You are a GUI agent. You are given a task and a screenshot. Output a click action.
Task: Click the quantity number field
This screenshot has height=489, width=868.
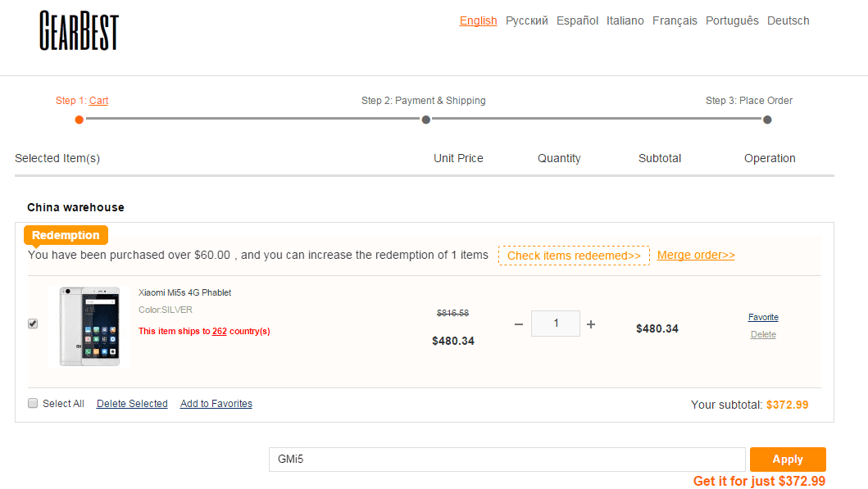click(x=556, y=324)
